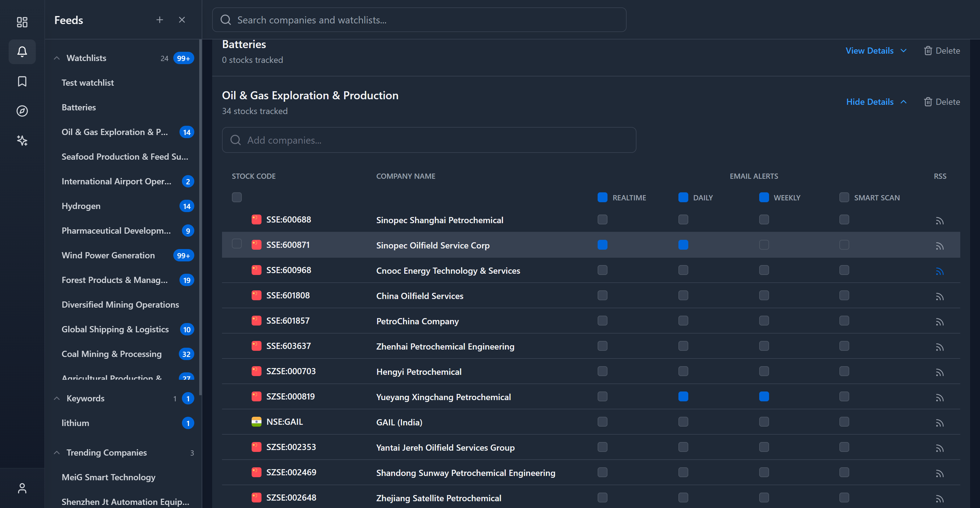Image resolution: width=980 pixels, height=508 pixels.
Task: Open the user profile icon
Action: pyautogui.click(x=22, y=488)
